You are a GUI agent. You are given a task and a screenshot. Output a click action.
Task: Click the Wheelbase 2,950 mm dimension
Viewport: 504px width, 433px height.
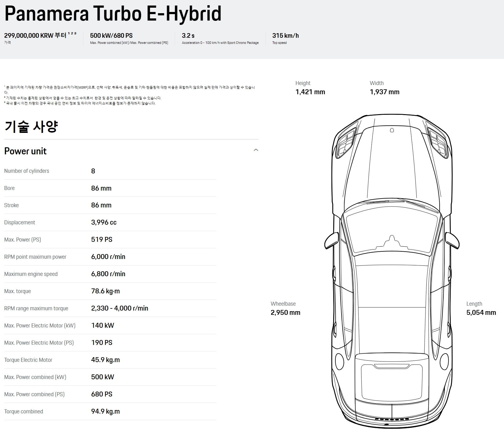285,308
